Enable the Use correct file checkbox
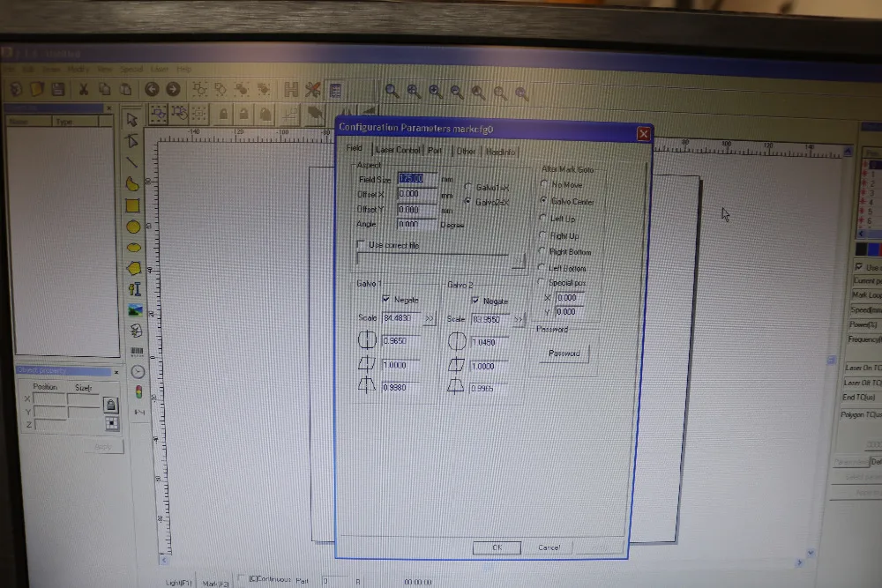 point(361,244)
